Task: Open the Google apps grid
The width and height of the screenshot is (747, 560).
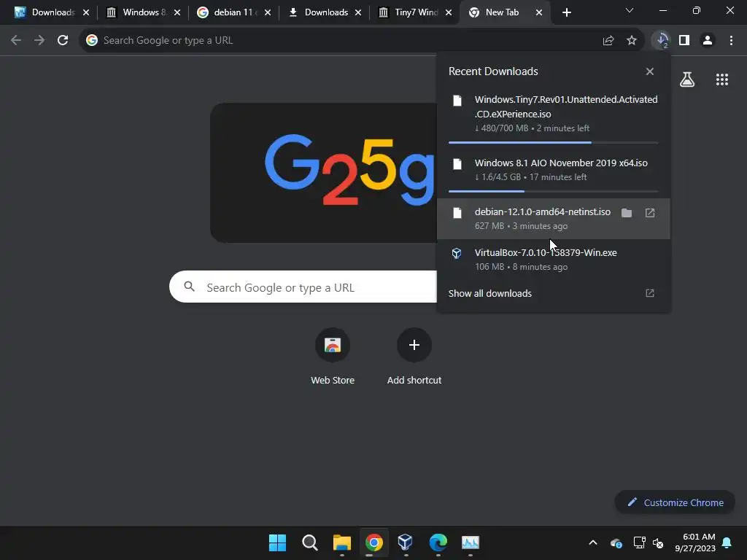Action: point(722,79)
